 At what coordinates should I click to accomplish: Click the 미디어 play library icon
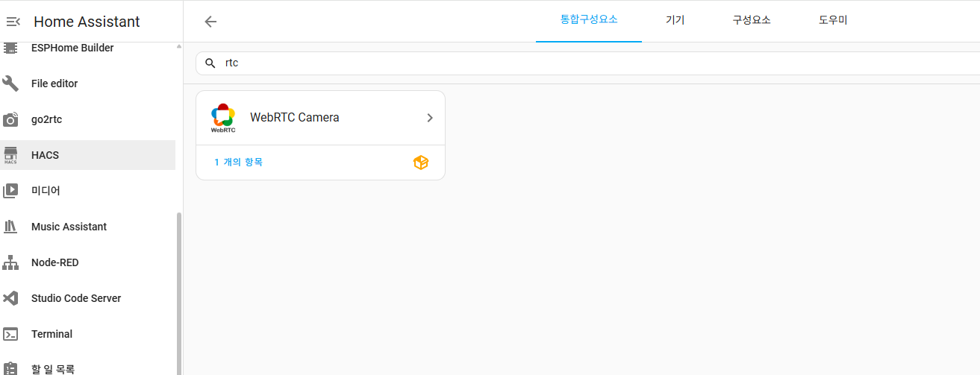pos(10,191)
